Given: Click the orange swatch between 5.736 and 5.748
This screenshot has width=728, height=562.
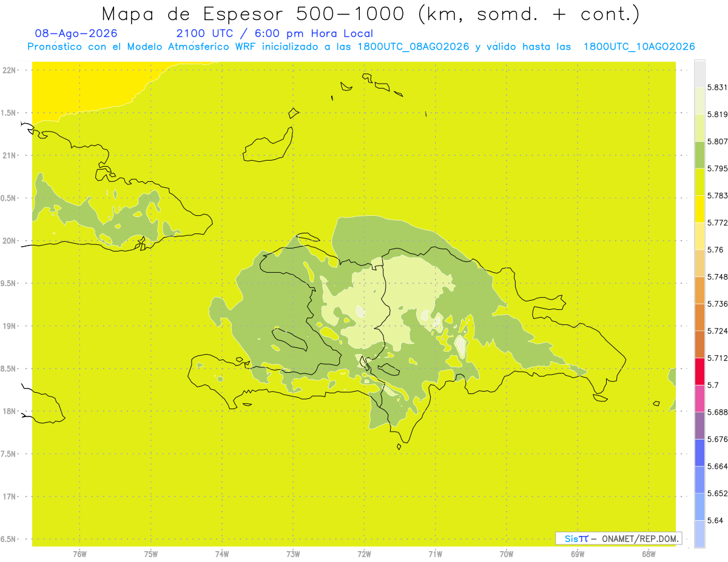Looking at the screenshot, I should click(x=699, y=290).
